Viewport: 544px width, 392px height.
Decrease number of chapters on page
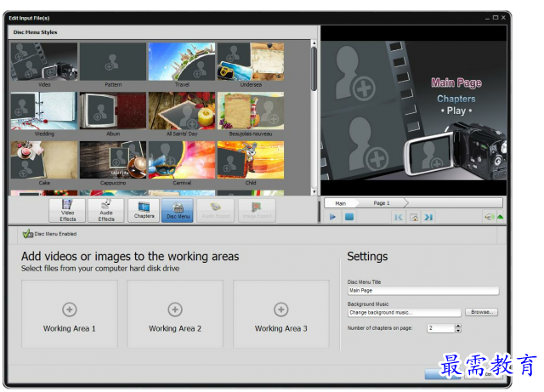(458, 331)
